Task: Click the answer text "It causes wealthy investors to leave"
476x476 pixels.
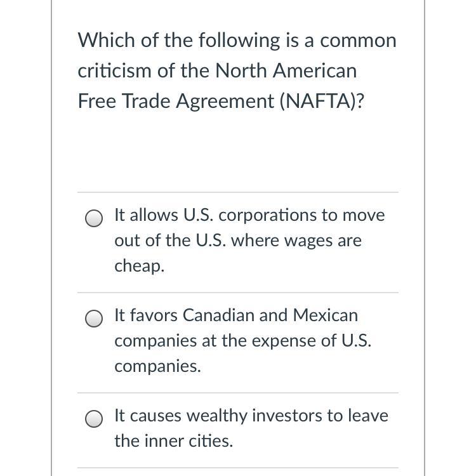Action: tap(251, 416)
